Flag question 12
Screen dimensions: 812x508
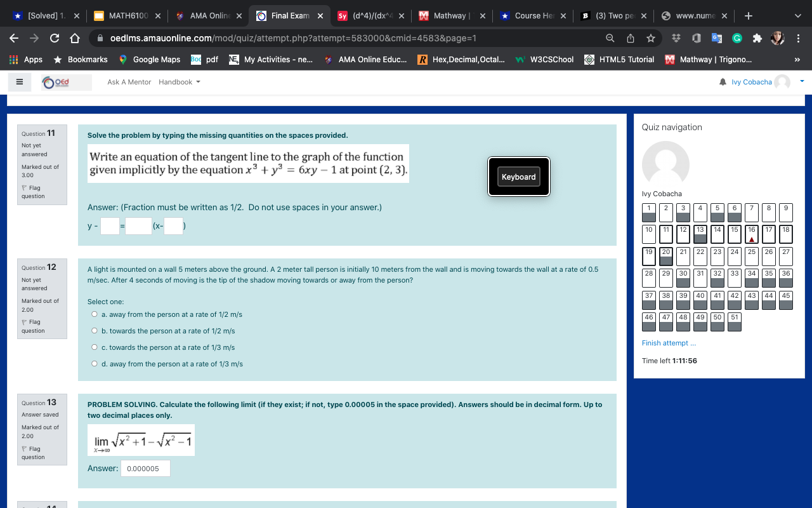(32, 326)
